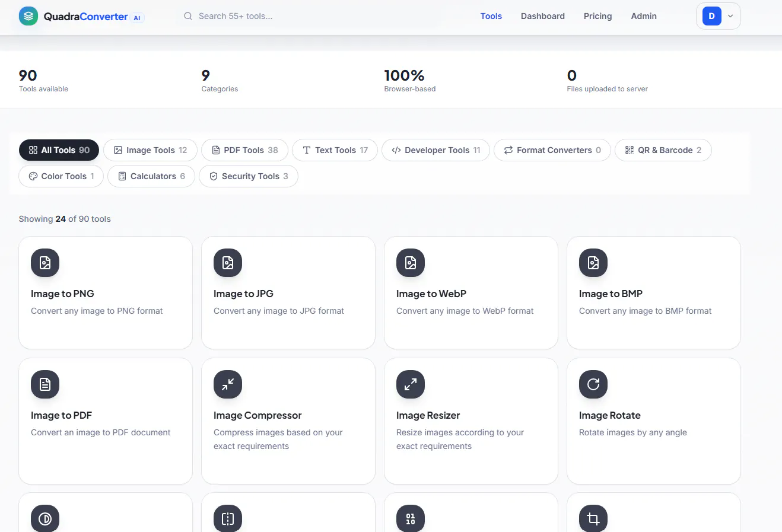Open the Image Compressor title link
Screen dimensions: 782x532
[x=258, y=415]
